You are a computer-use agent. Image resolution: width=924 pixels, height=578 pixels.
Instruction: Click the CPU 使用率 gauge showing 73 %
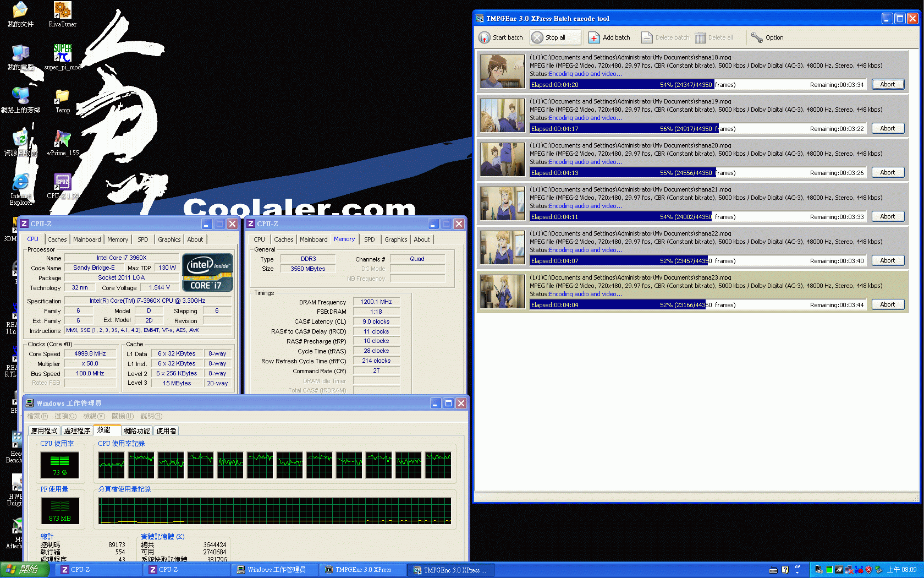click(59, 465)
